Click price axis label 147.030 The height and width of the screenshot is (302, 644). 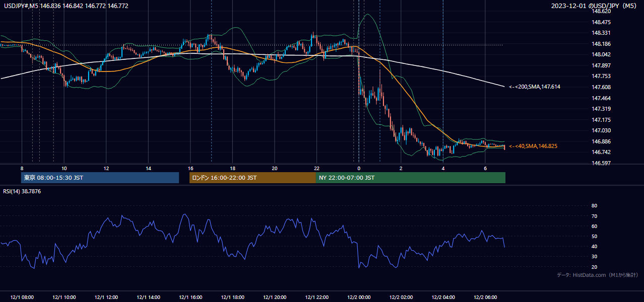point(601,130)
